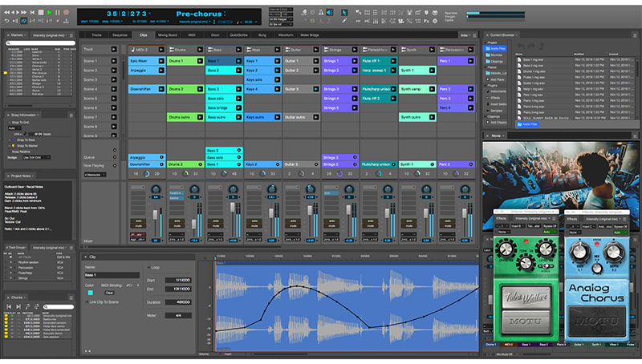
Task: Open the Snap Auto dropdown
Action: click(x=14, y=128)
